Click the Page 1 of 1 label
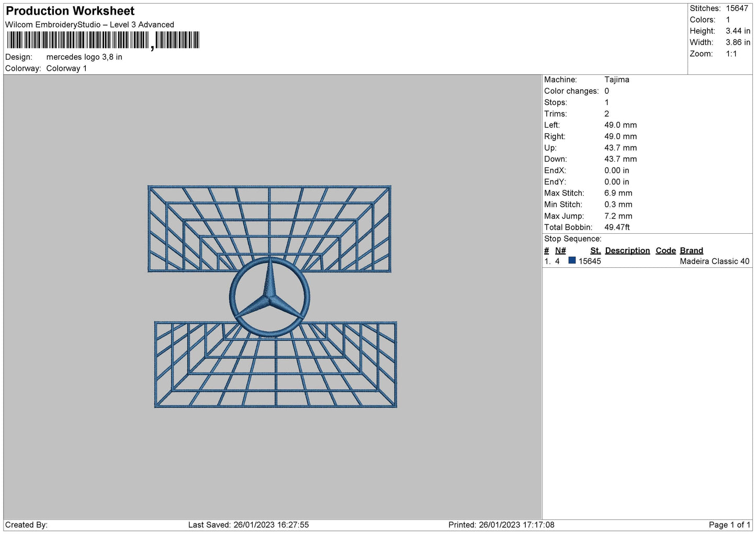This screenshot has width=756, height=534. pyautogui.click(x=729, y=525)
